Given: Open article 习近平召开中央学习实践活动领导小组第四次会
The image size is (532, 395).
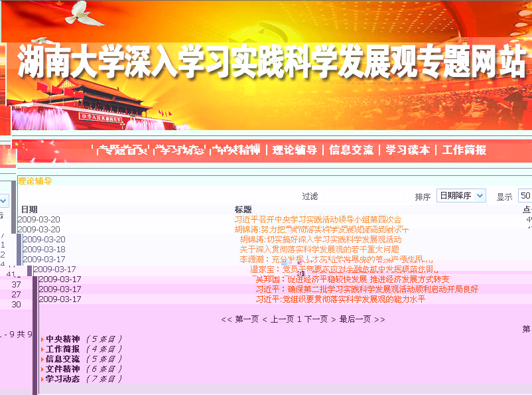Looking at the screenshot, I should point(318,219).
